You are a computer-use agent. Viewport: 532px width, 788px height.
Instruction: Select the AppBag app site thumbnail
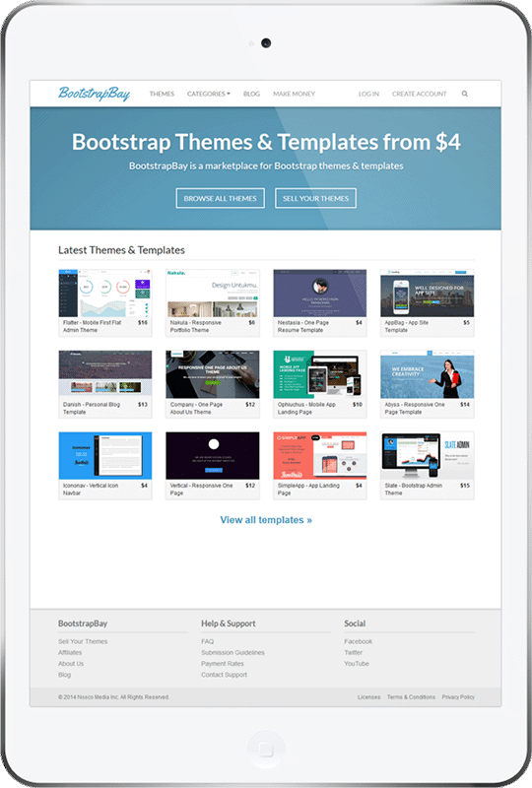[x=427, y=293]
